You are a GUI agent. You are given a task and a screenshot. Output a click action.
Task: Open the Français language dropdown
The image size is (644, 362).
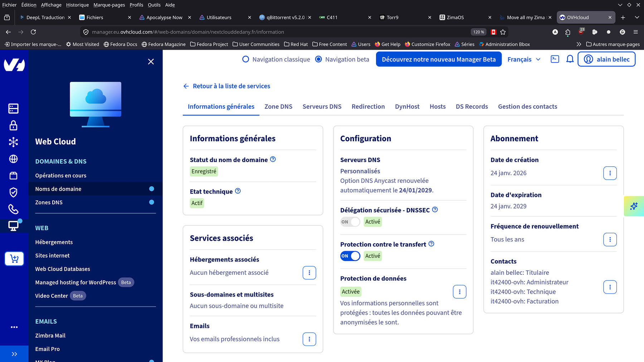tap(524, 59)
